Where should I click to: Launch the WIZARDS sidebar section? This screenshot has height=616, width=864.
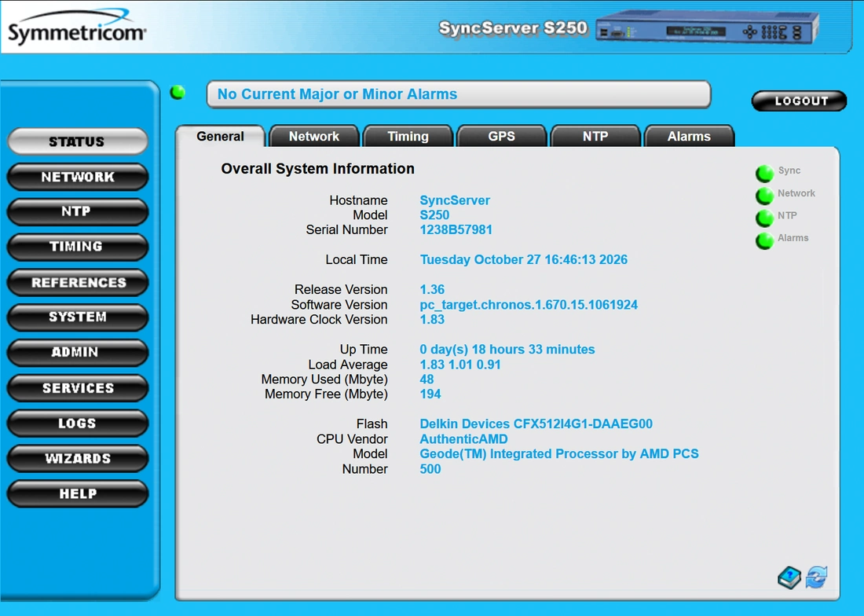[x=77, y=458]
